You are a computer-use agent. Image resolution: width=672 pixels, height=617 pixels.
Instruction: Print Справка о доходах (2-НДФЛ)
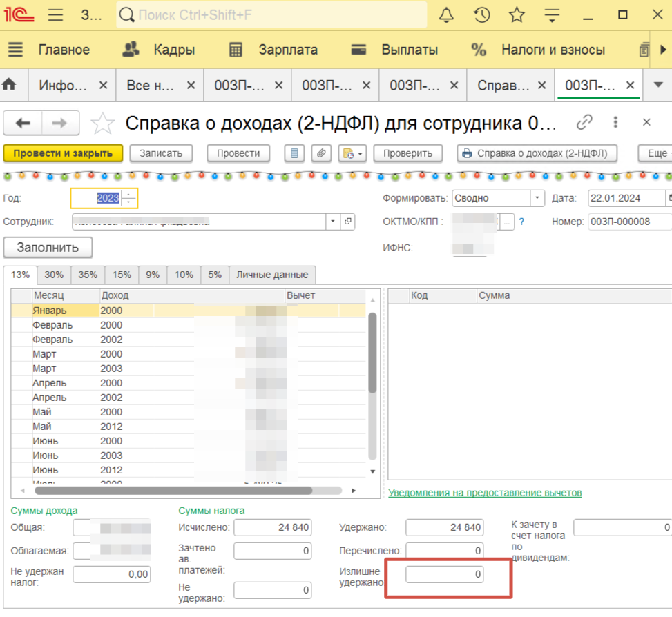(537, 153)
